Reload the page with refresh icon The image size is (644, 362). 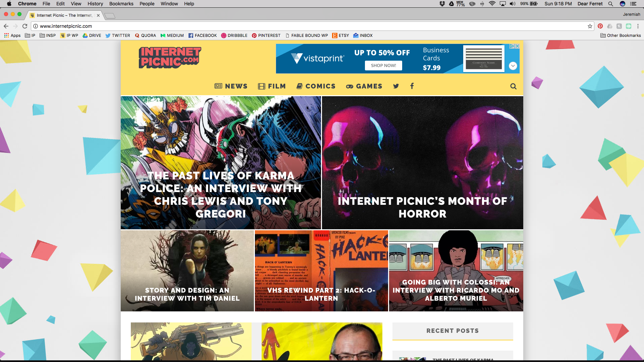tap(25, 26)
